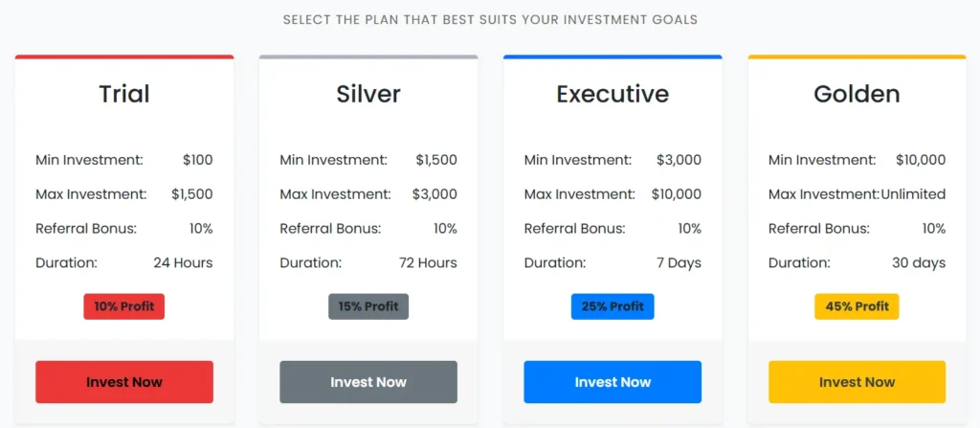Image resolution: width=980 pixels, height=428 pixels.
Task: Click the $100 minimum investment value
Action: pos(197,160)
